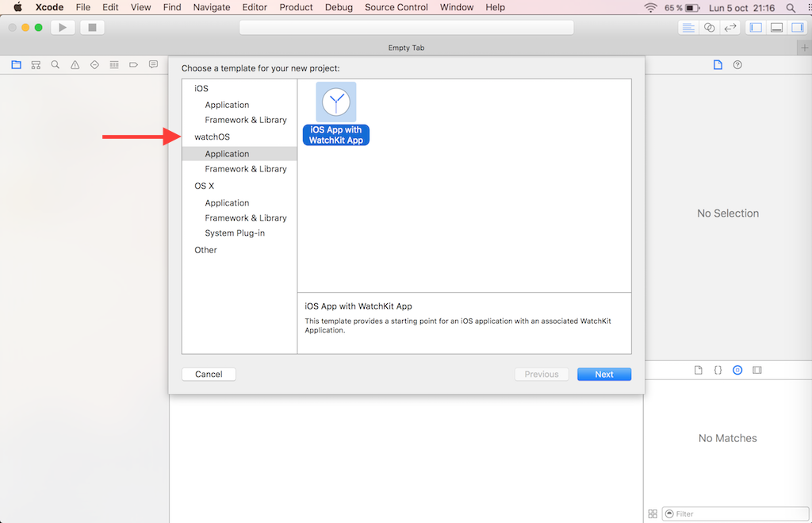Viewport: 812px width, 523px height.
Task: Open the Edit menu
Action: coord(110,7)
